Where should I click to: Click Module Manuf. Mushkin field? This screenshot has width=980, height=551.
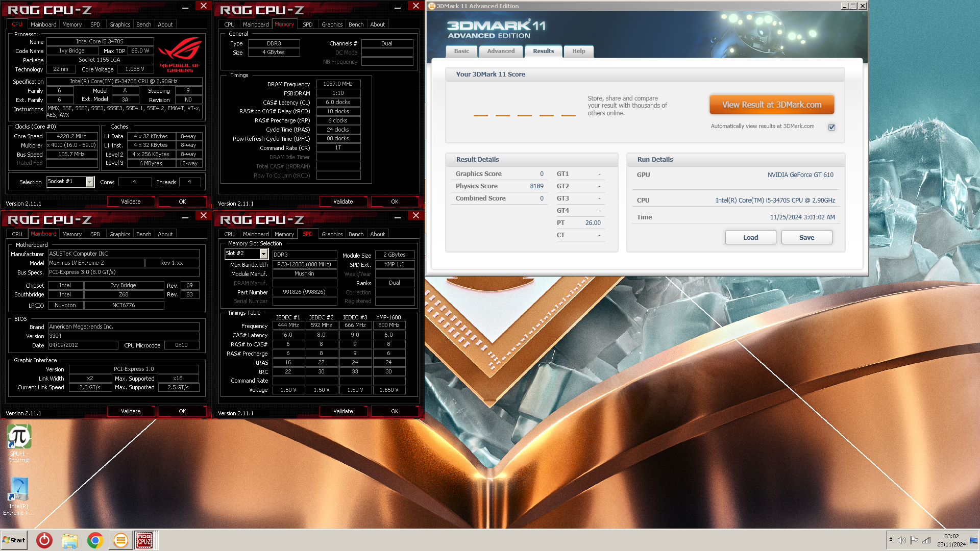coord(304,273)
